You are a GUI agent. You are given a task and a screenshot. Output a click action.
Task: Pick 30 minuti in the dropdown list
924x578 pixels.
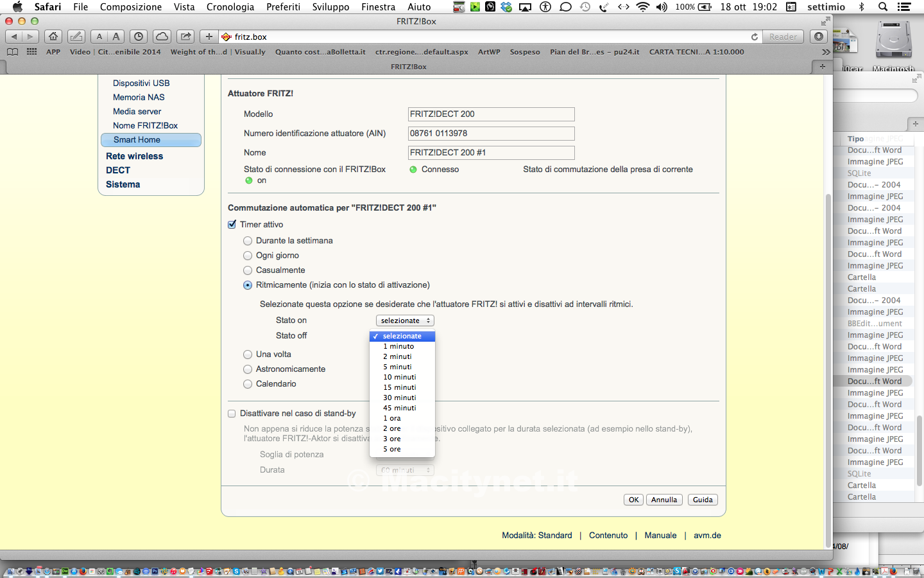[x=402, y=398]
